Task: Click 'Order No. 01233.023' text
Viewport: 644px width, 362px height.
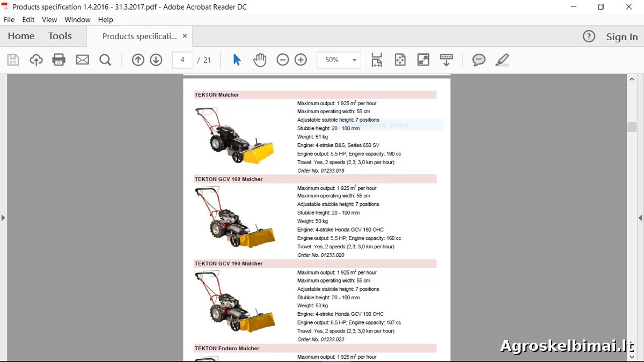Action: point(321,339)
